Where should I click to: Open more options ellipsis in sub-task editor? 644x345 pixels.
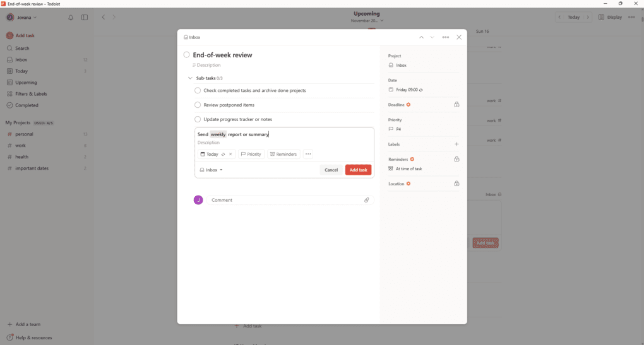click(x=308, y=155)
